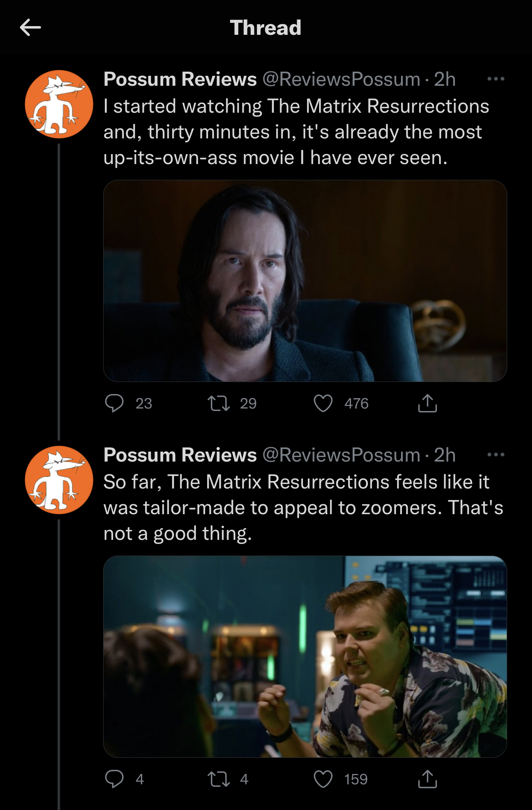Open the bearded man image in first tweet
The height and width of the screenshot is (810, 532).
pos(305,281)
